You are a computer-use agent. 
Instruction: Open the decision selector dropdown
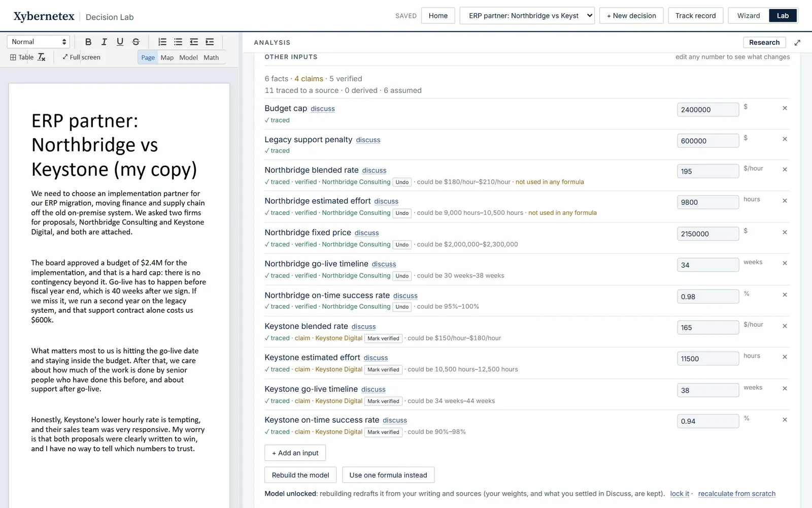(527, 16)
